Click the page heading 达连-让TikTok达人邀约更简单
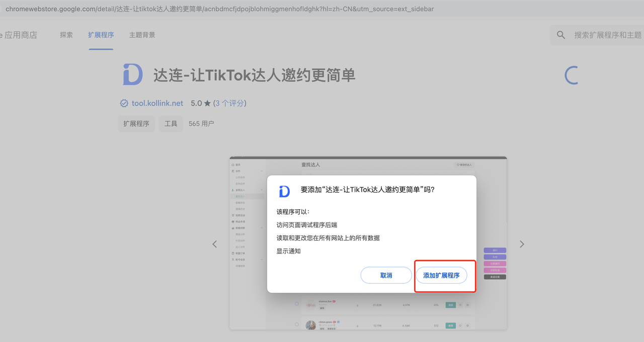 254,75
